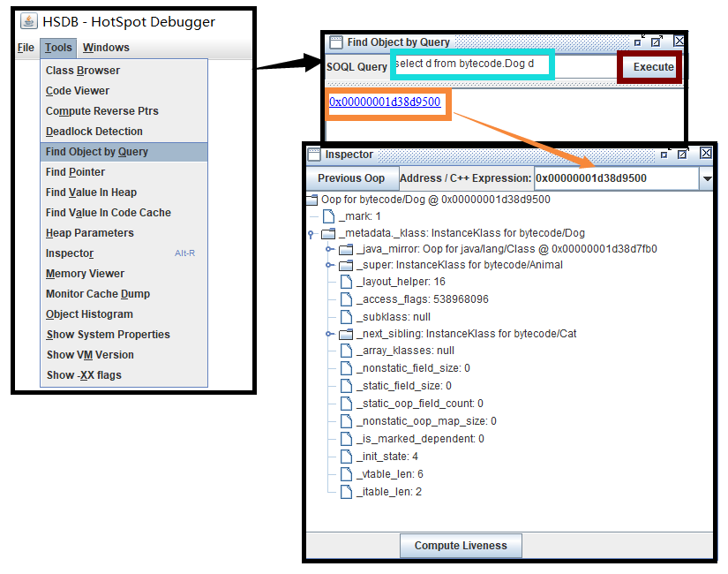
Task: Close the Find Object by Query window
Action: point(679,41)
